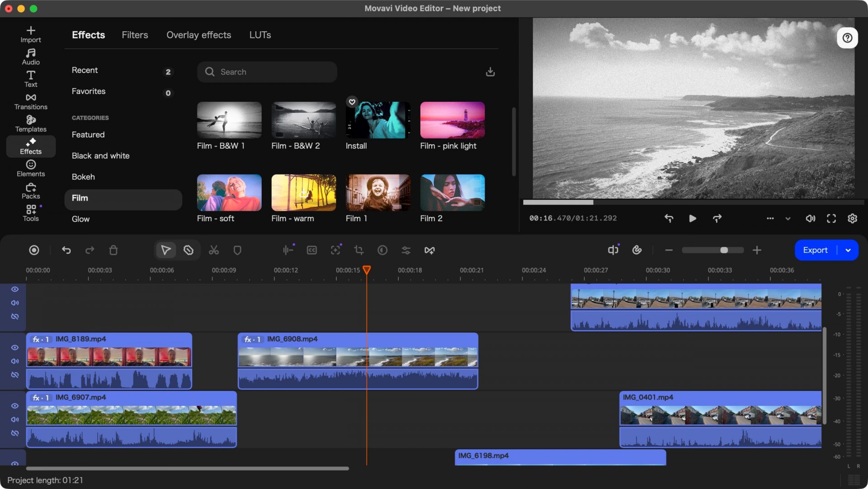Adjust the timeline zoom slider

[713, 250]
